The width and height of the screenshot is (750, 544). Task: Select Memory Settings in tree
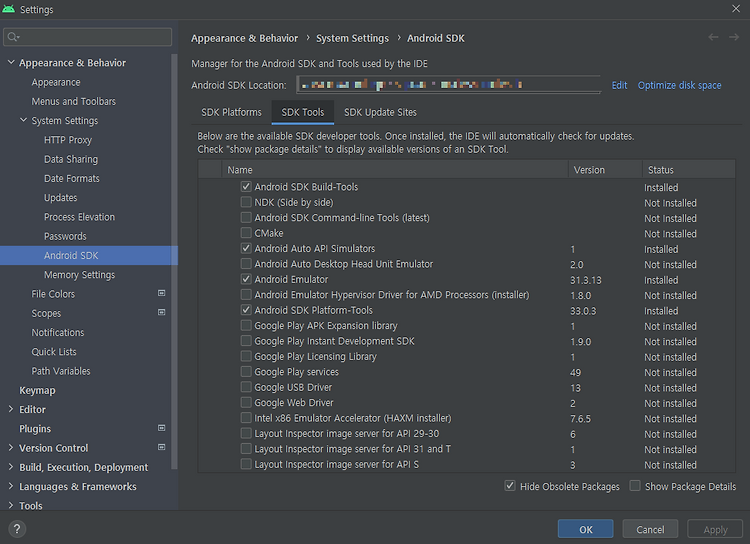pyautogui.click(x=79, y=275)
